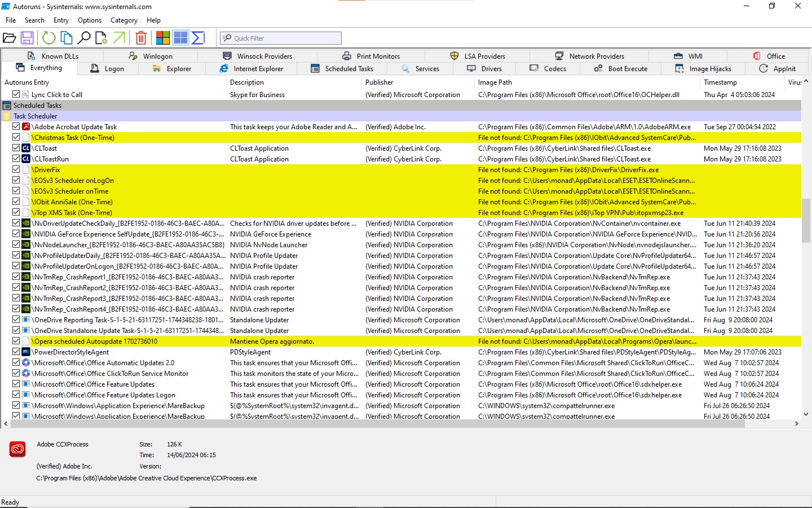Click the vertical scrollbar down arrow
The width and height of the screenshot is (812, 508).
point(806,414)
